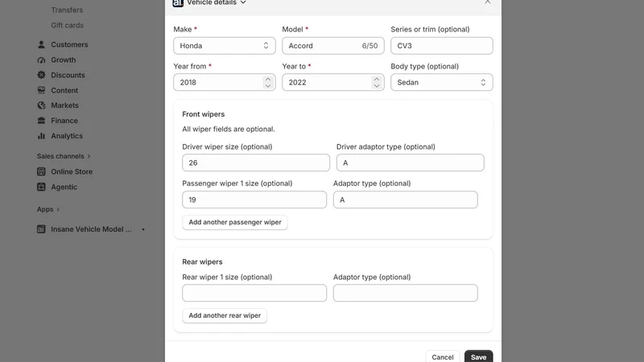The image size is (644, 362).
Task: Click the Content icon in sidebar
Action: point(41,90)
